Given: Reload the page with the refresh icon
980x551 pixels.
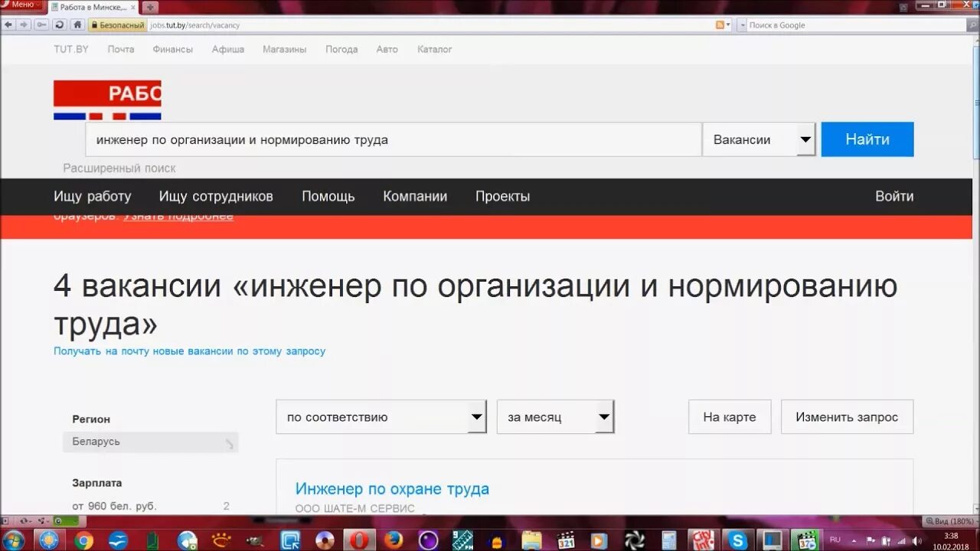Looking at the screenshot, I should coord(59,24).
